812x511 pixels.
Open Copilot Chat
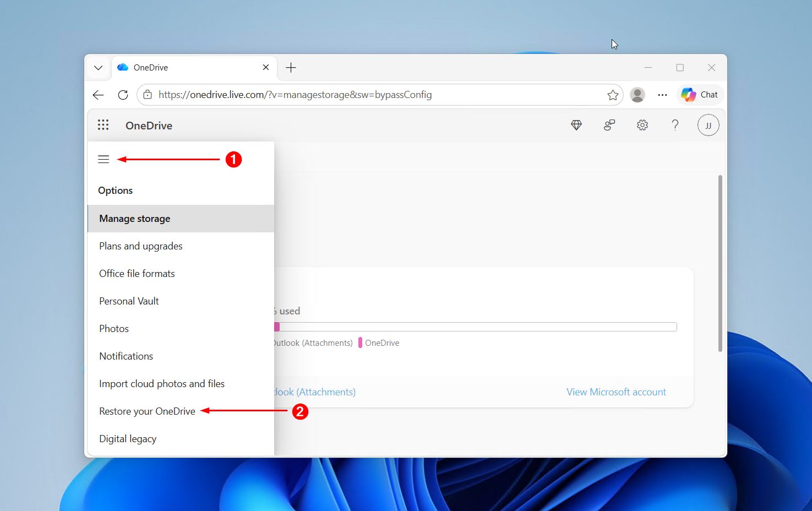click(700, 95)
